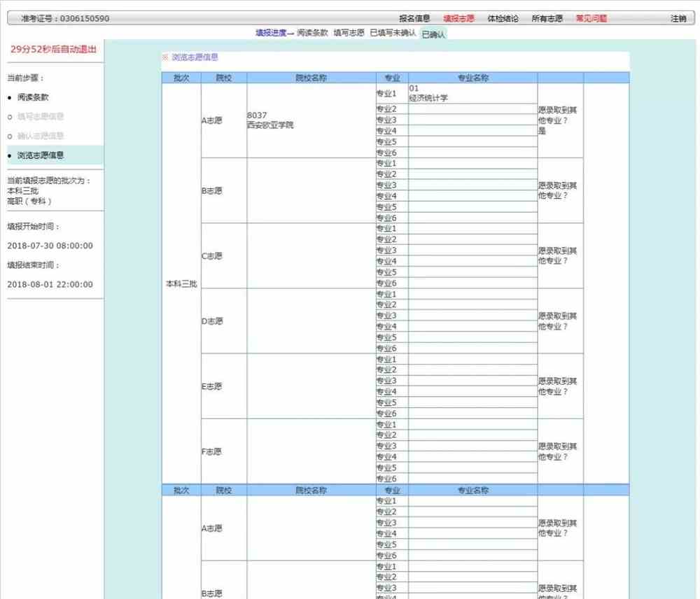The height and width of the screenshot is (599, 700).
Task: Select the 阅读条款 progress step
Action: tap(312, 33)
